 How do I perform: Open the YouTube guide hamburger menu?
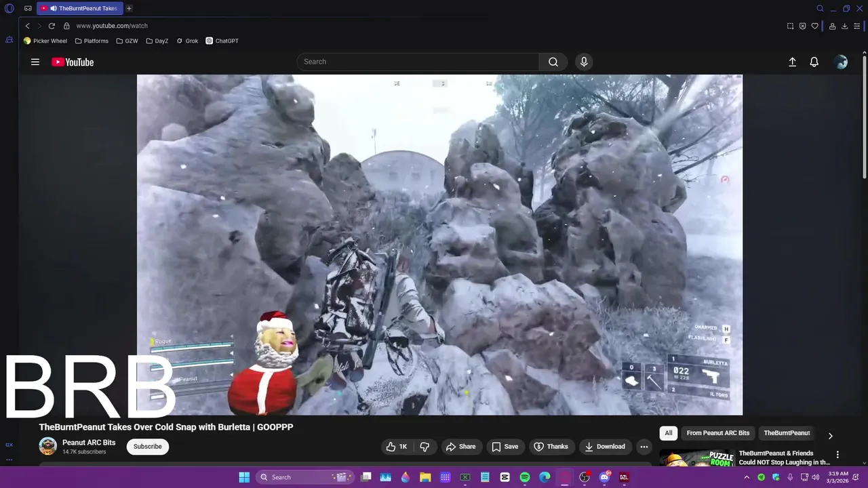pos(35,62)
